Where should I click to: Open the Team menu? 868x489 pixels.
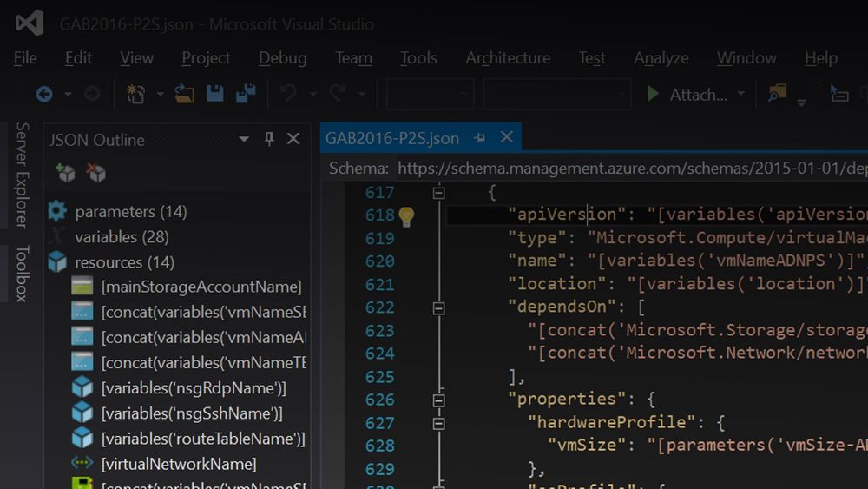click(353, 57)
